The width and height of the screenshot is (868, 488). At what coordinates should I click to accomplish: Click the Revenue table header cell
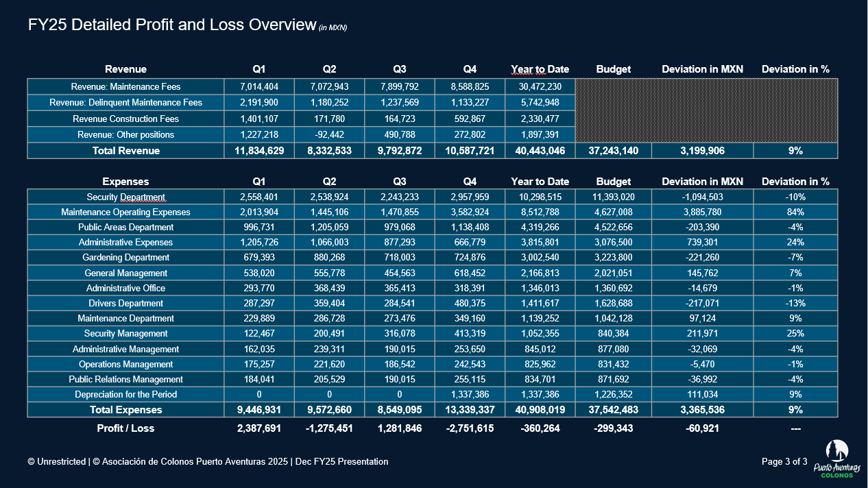(125, 69)
